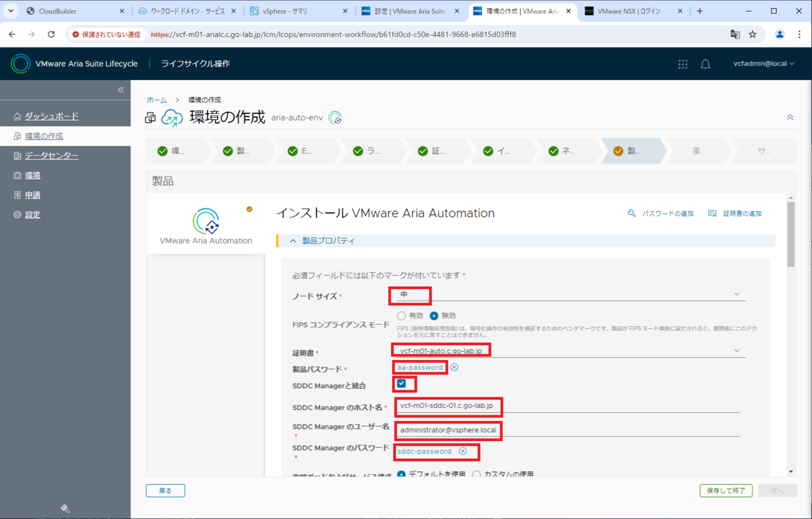Click the browser Forward arrow
The height and width of the screenshot is (519, 812).
32,34
